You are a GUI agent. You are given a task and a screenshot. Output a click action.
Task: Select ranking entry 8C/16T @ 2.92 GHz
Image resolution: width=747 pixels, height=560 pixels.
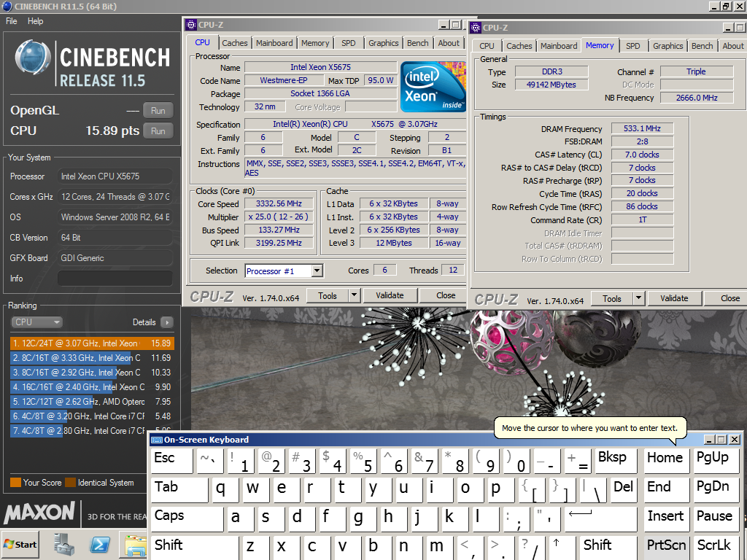tap(92, 373)
